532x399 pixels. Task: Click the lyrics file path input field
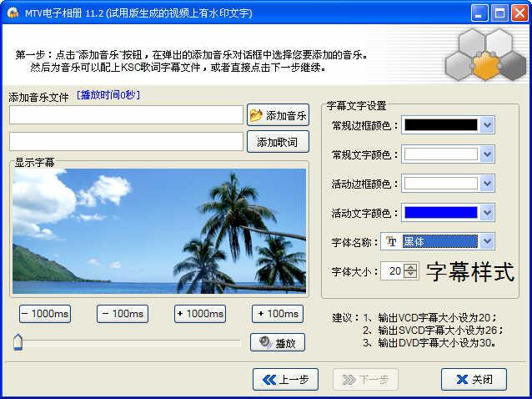[x=126, y=142]
